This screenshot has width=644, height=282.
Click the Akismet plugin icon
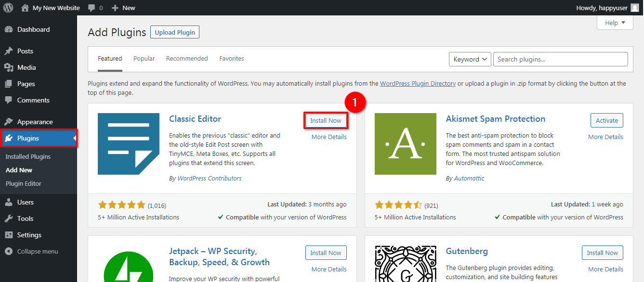click(x=406, y=144)
